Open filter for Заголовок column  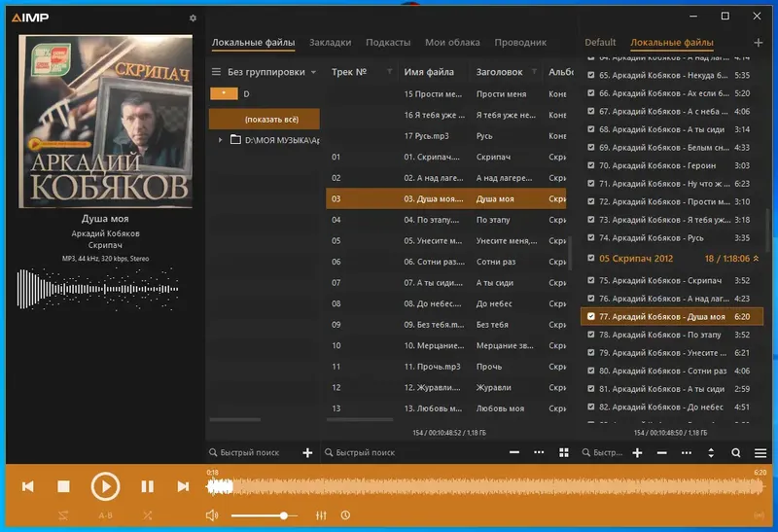tap(534, 71)
